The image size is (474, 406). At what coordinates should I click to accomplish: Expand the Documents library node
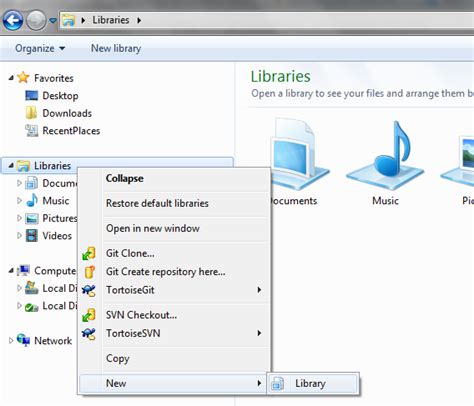point(19,183)
